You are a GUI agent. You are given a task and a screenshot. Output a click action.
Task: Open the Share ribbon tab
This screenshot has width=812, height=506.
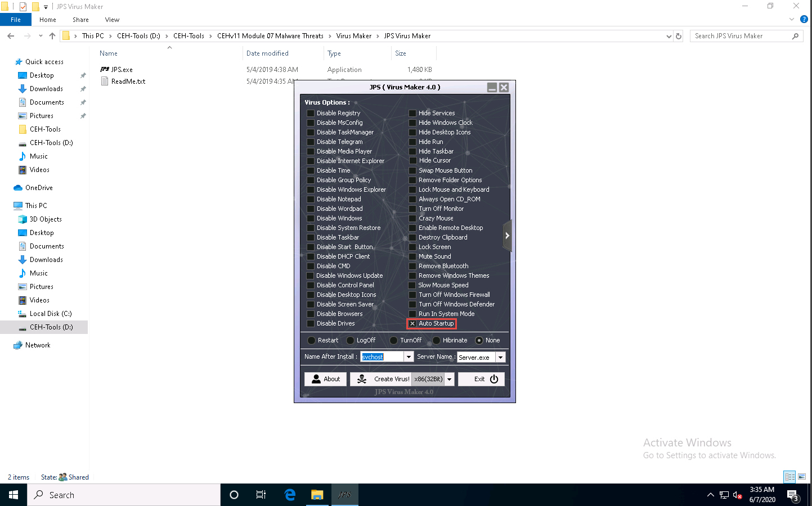tap(80, 20)
